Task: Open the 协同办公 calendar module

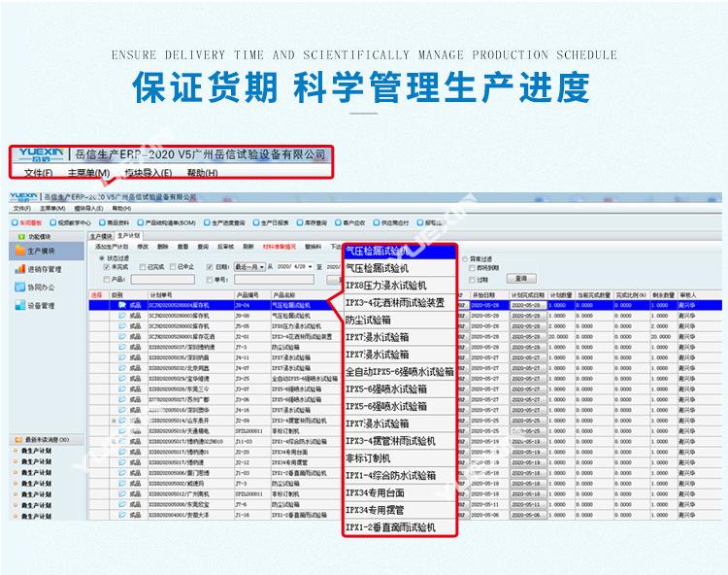Action: [20, 287]
